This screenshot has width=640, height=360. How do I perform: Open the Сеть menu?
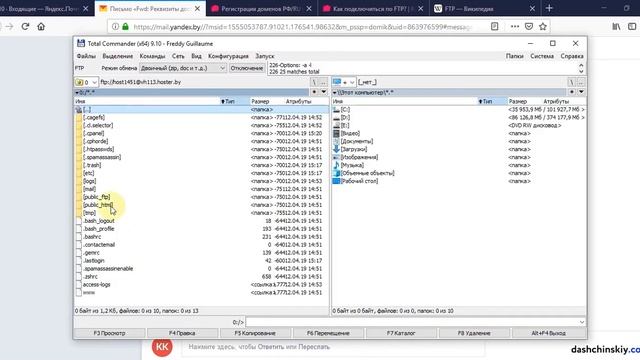tap(178, 56)
